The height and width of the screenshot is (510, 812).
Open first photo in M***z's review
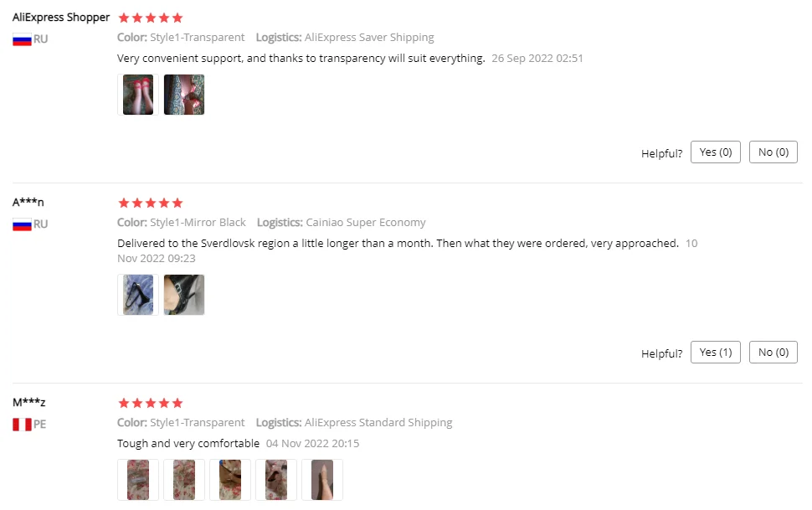pyautogui.click(x=138, y=480)
